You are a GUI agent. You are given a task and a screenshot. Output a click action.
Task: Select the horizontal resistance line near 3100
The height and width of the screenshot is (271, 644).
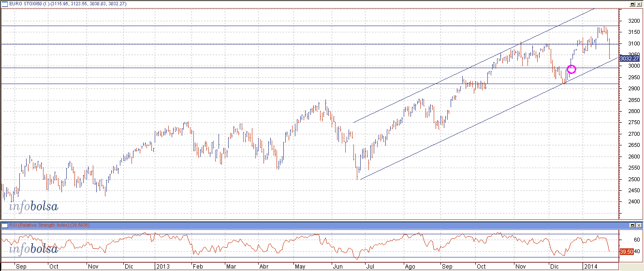[x=309, y=44]
